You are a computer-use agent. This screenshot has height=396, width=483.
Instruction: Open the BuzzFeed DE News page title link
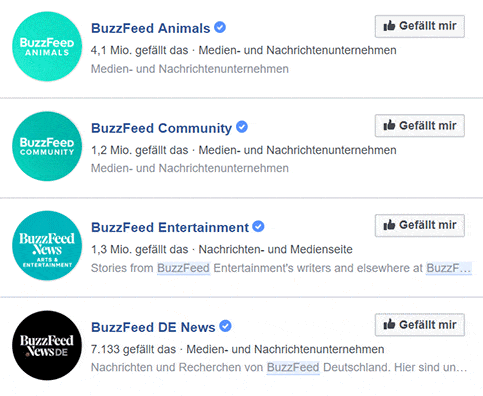(153, 327)
